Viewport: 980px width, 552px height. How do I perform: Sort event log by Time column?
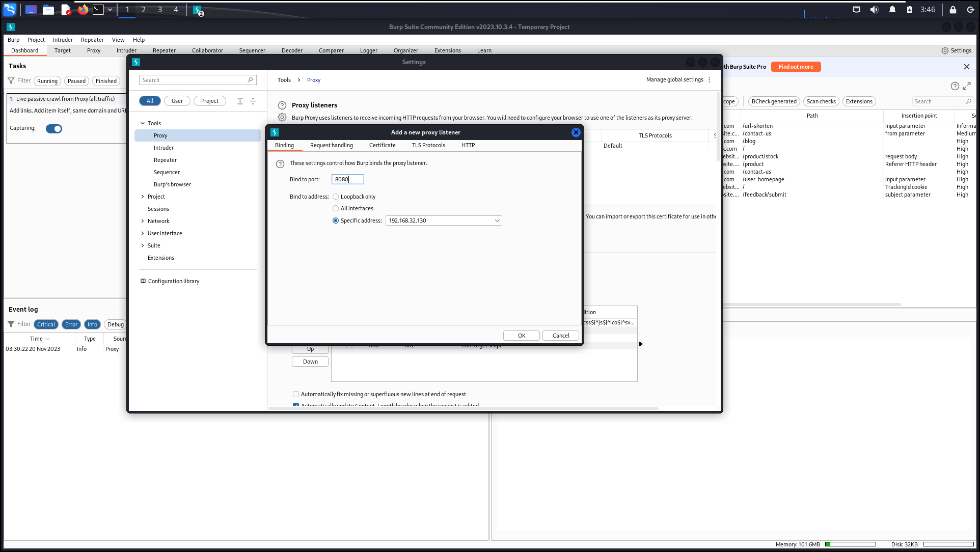(40, 339)
